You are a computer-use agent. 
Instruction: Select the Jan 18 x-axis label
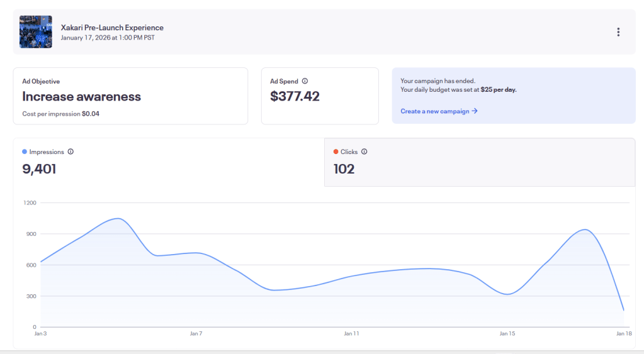point(623,333)
